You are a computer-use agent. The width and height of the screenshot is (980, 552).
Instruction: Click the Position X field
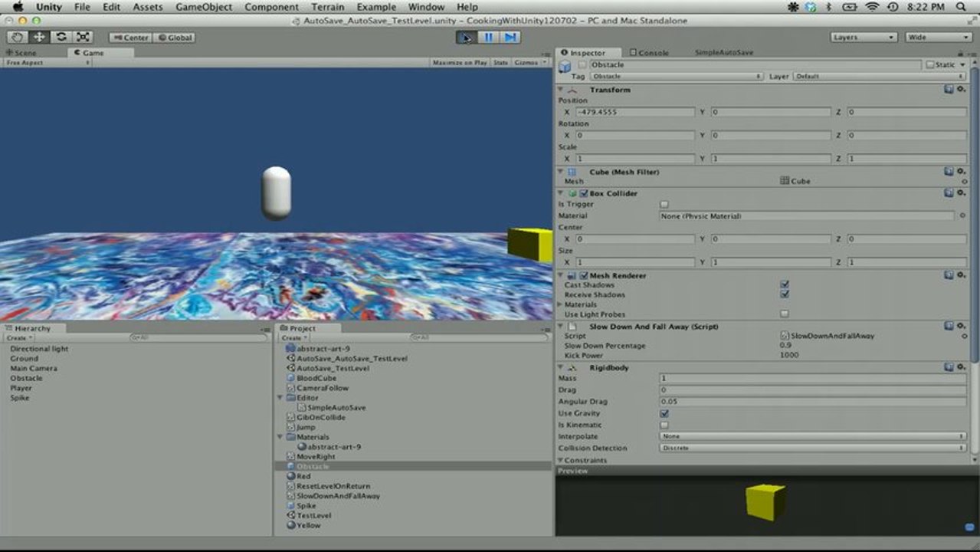coord(634,112)
